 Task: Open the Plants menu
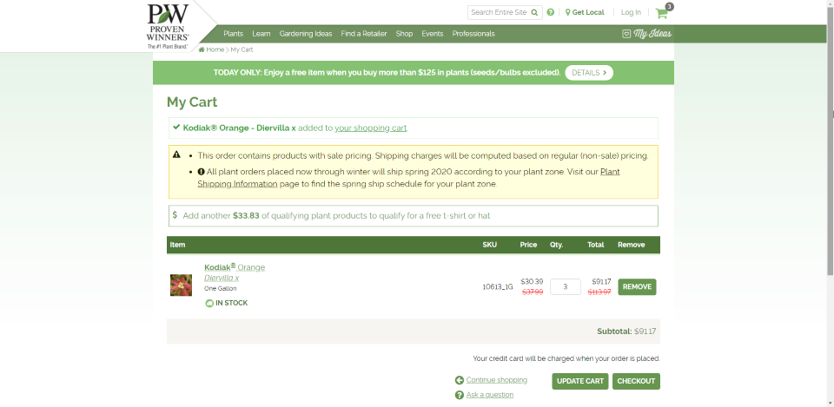pyautogui.click(x=233, y=34)
